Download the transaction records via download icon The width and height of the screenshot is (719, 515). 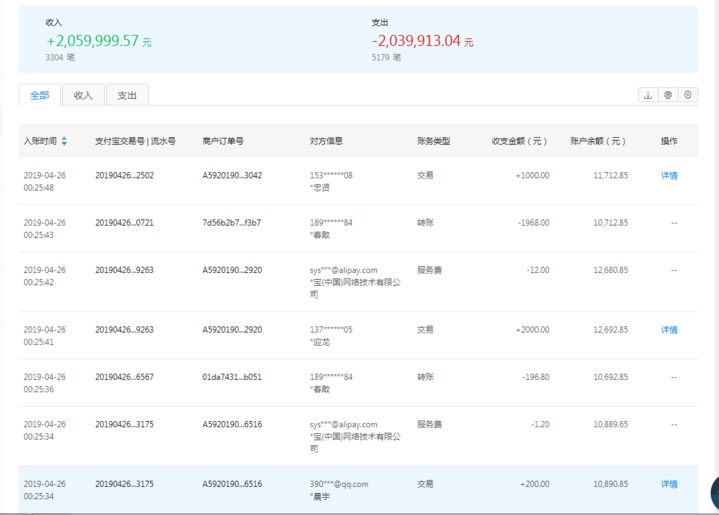tap(648, 95)
